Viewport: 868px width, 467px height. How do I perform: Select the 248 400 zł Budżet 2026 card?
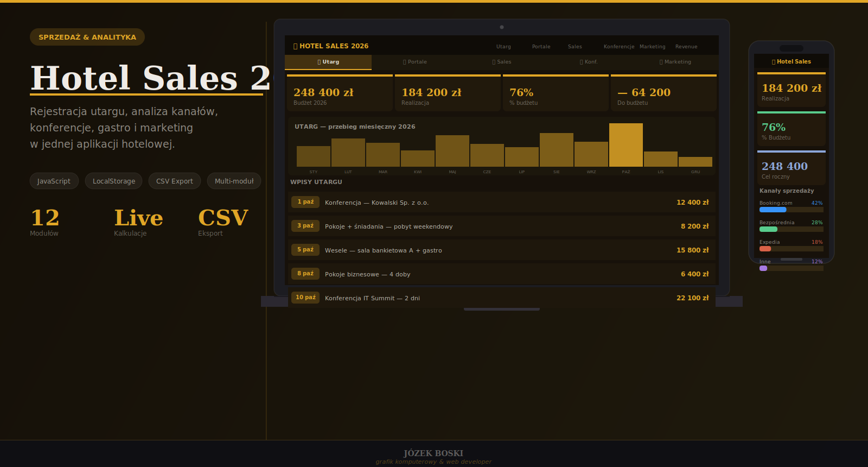340,93
